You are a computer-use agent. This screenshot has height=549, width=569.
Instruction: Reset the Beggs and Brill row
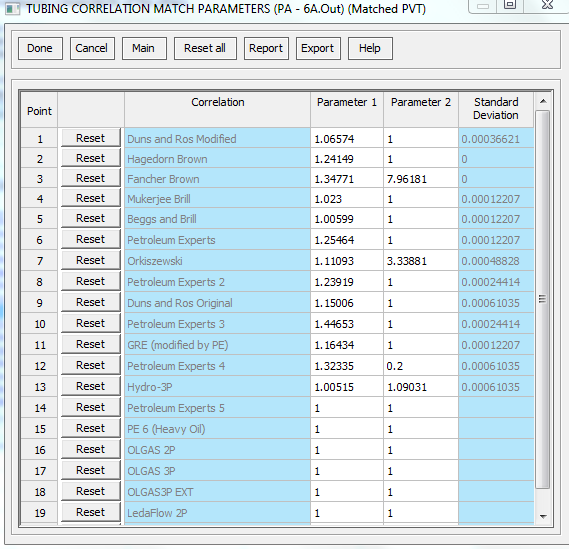[x=91, y=218]
